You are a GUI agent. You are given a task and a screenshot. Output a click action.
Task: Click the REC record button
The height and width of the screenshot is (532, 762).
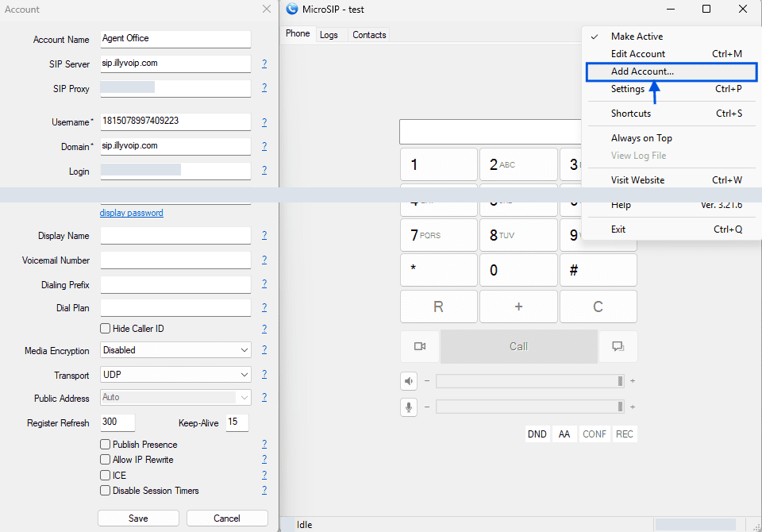[625, 434]
